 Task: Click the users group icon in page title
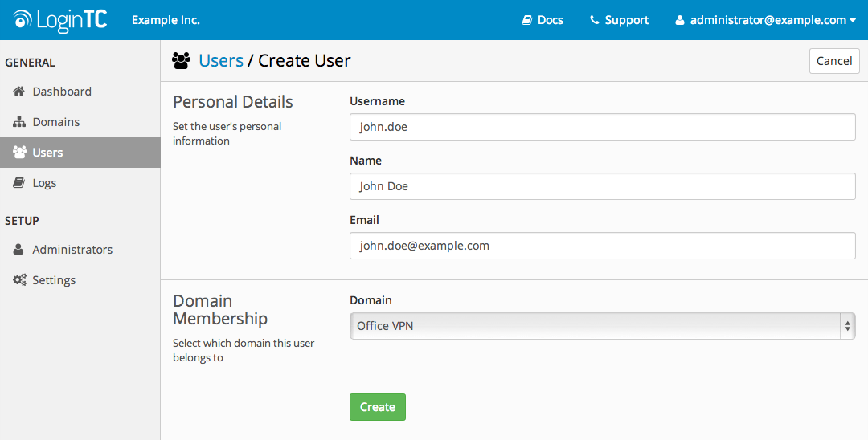[x=182, y=61]
